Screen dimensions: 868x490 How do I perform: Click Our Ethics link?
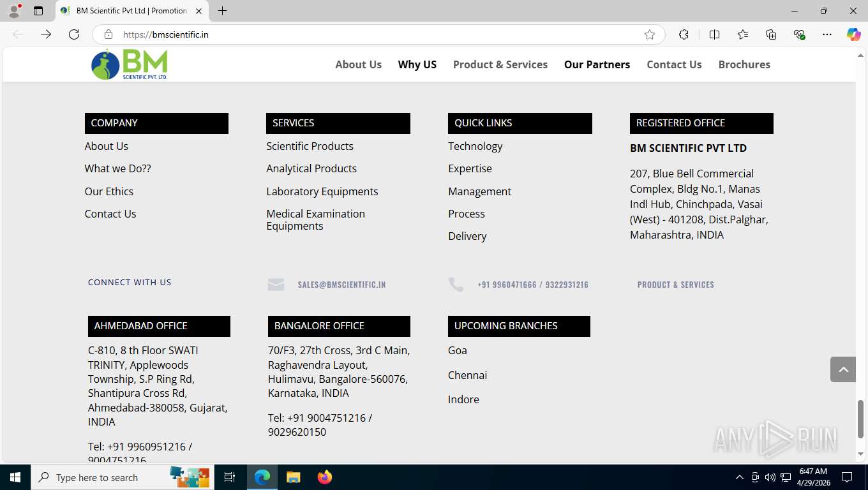[x=109, y=191]
